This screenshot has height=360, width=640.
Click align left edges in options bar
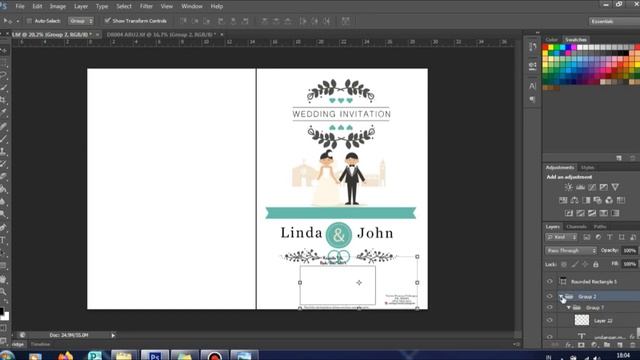(x=221, y=21)
